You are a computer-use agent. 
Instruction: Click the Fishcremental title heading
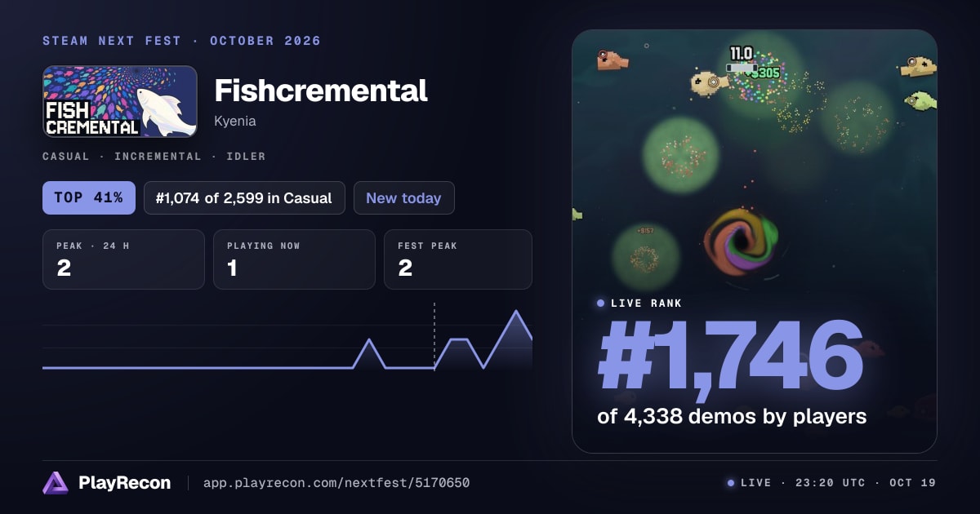click(x=321, y=91)
